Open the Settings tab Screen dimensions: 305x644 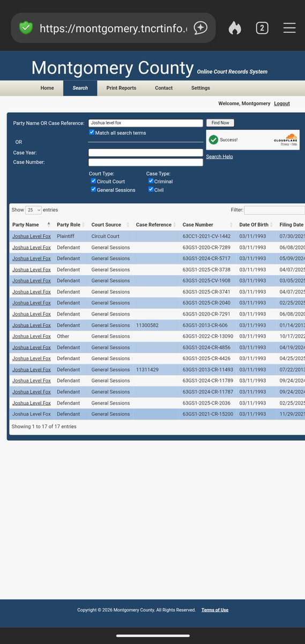pos(200,88)
